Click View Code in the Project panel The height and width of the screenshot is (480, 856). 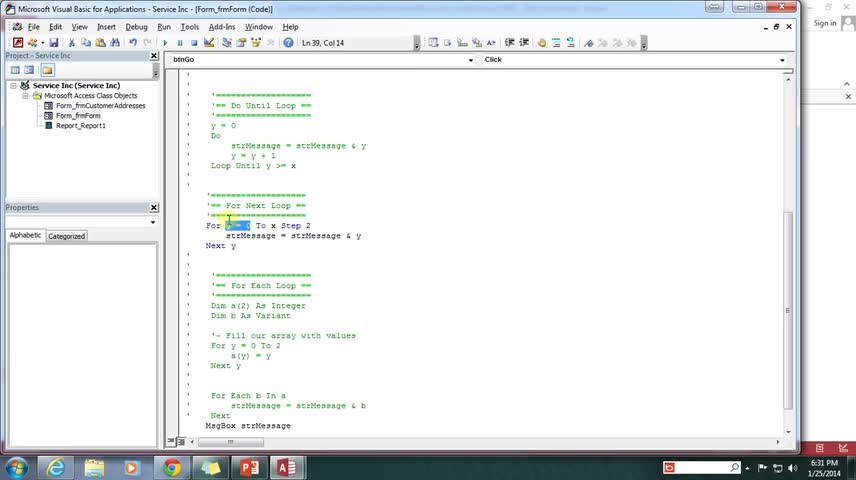click(x=15, y=70)
